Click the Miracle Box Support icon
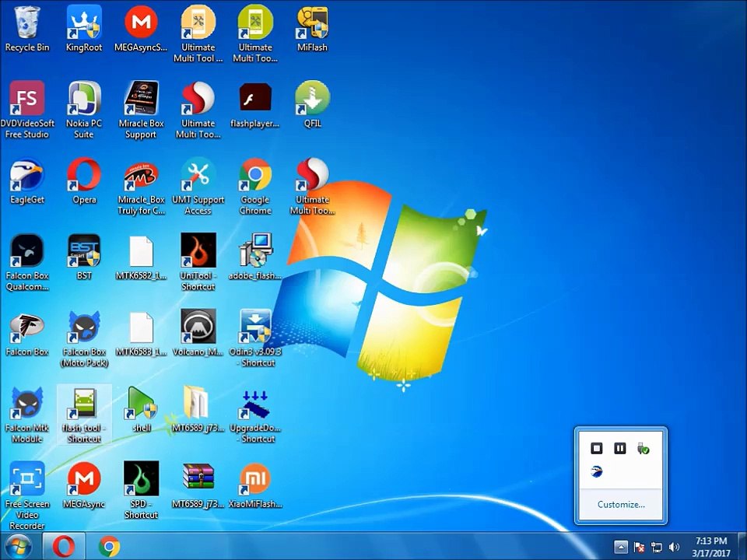Viewport: 747px width, 560px height. (x=141, y=110)
